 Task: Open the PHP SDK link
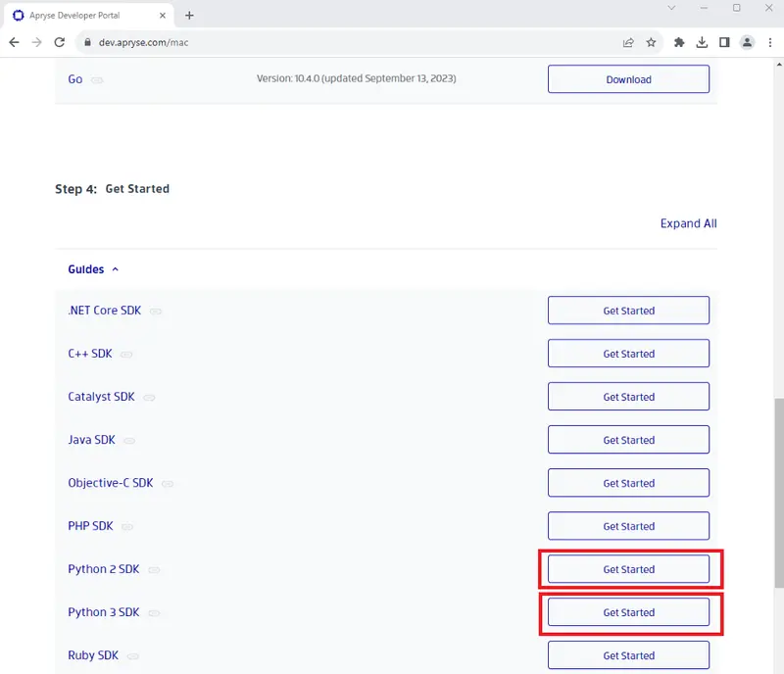pyautogui.click(x=90, y=526)
